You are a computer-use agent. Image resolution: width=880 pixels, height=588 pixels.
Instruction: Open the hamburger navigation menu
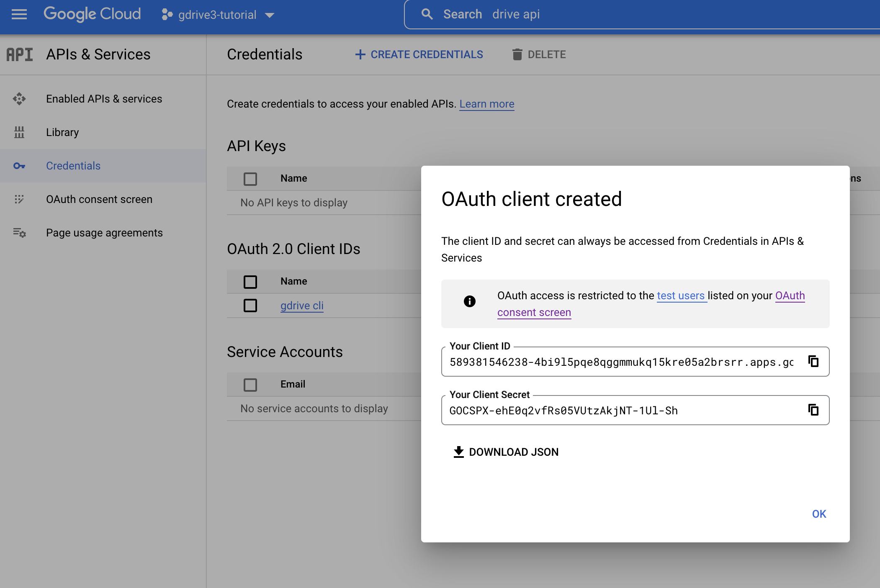(x=19, y=15)
